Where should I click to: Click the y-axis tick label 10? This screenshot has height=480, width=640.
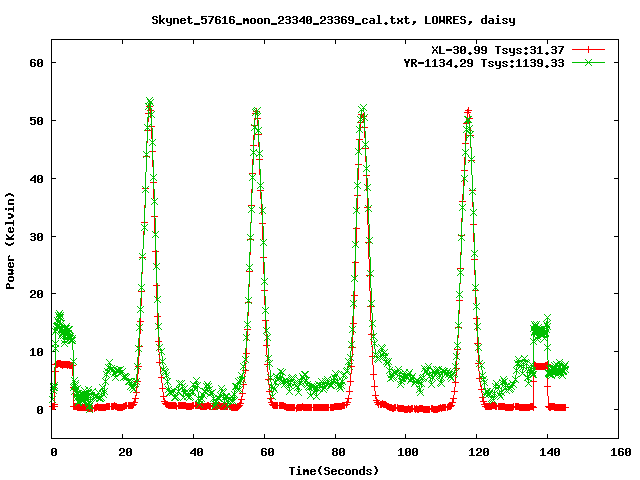(x=36, y=352)
